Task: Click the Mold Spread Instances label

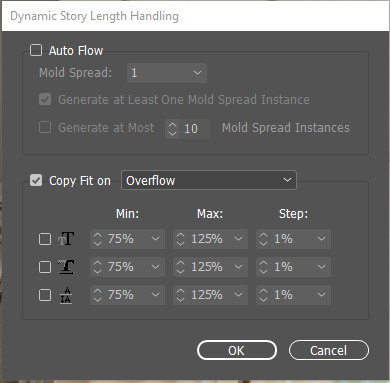Action: (x=286, y=128)
